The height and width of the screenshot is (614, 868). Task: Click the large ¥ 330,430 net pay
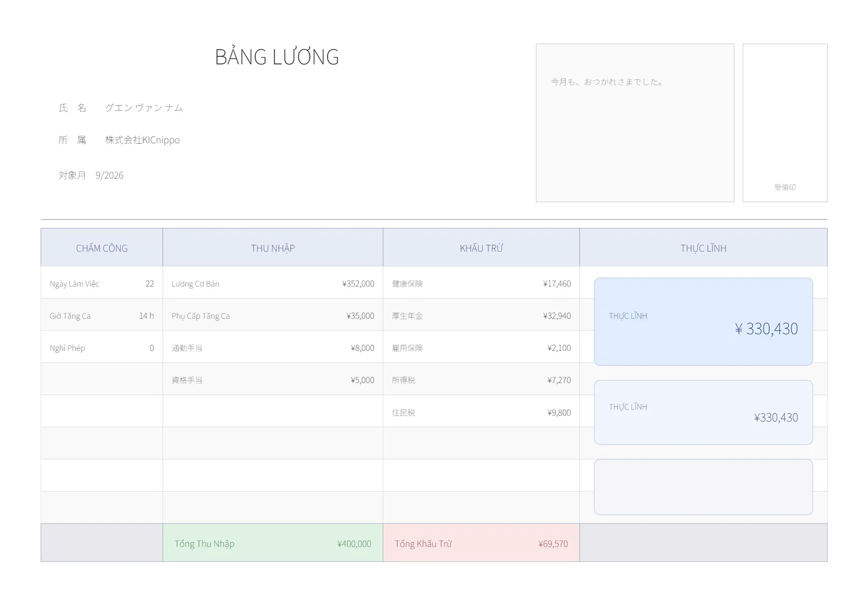pyautogui.click(x=766, y=329)
